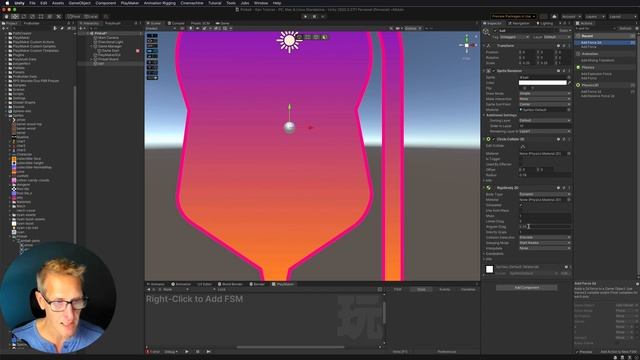Select the Hand tool in the toolbar
Screen dimensions: 640x360
coord(6,17)
